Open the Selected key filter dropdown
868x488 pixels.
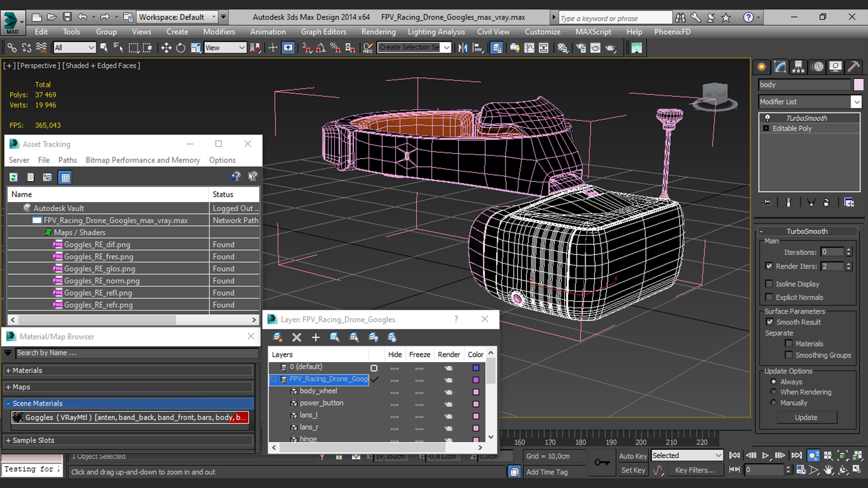(687, 455)
